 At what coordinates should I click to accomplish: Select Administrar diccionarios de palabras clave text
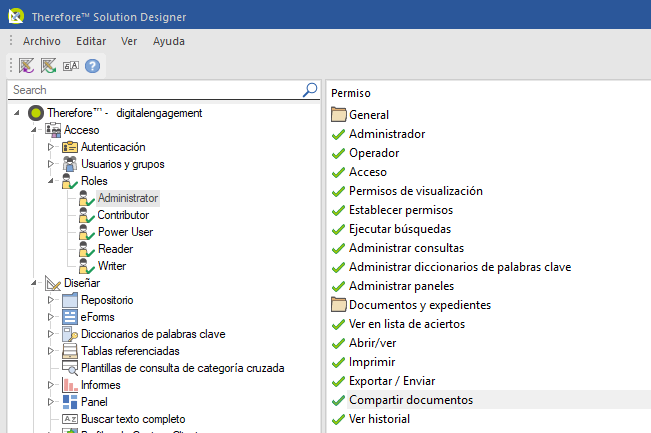pos(460,267)
